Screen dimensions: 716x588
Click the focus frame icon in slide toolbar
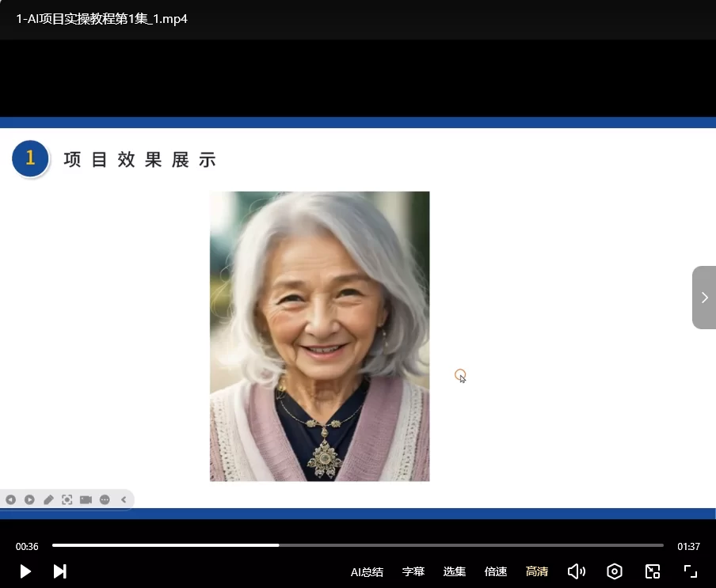pos(67,499)
